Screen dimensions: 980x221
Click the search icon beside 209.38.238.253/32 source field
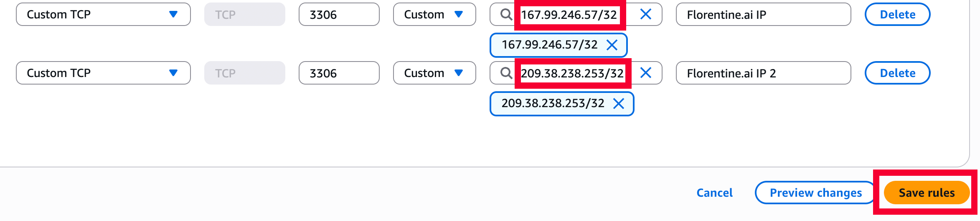point(506,73)
